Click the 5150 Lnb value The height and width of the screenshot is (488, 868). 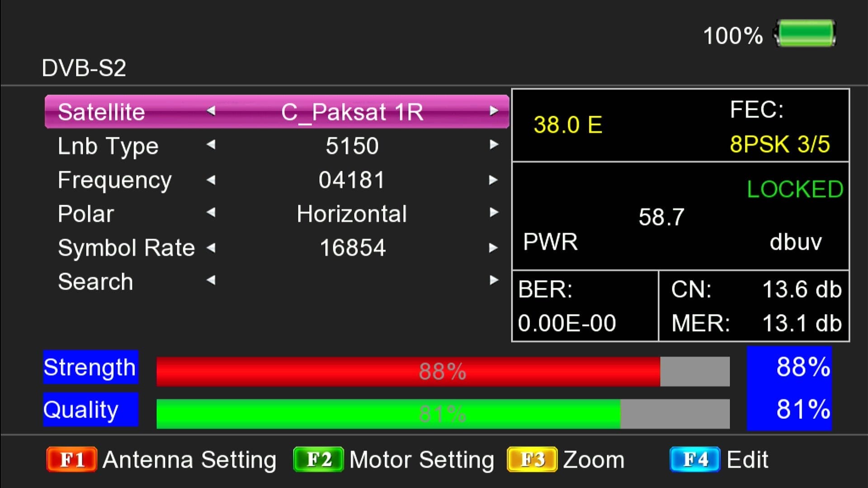352,145
